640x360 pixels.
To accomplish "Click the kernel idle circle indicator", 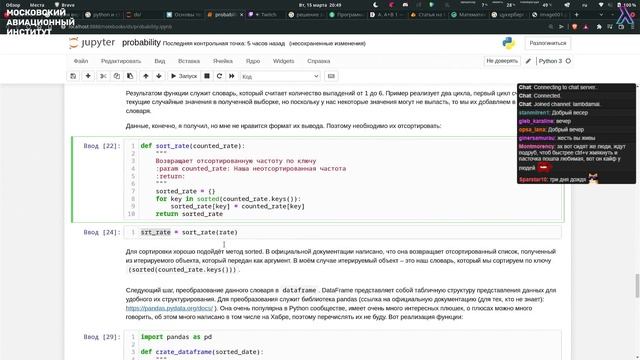I will tap(568, 61).
